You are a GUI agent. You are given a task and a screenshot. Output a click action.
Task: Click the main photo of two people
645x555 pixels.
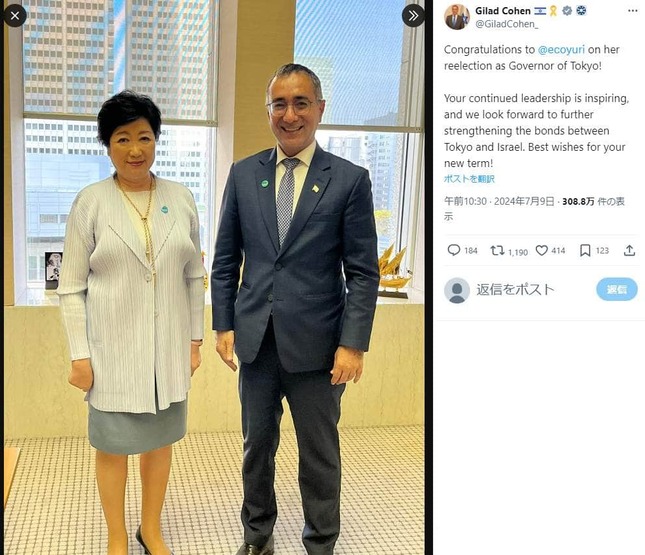(x=214, y=277)
